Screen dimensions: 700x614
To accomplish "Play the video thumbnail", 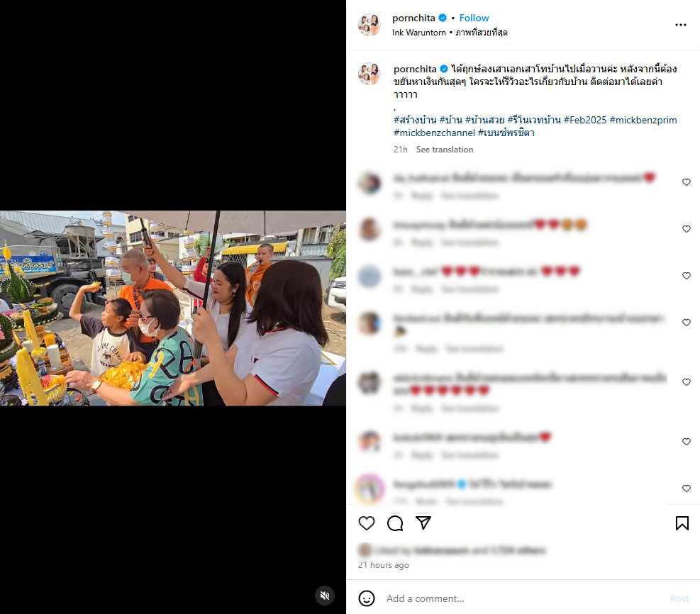I will [x=173, y=308].
